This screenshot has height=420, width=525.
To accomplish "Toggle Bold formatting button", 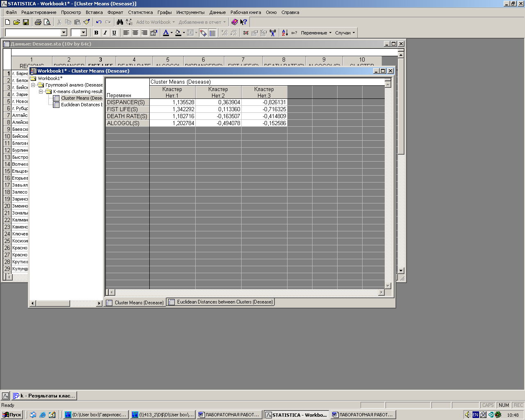I will point(96,33).
